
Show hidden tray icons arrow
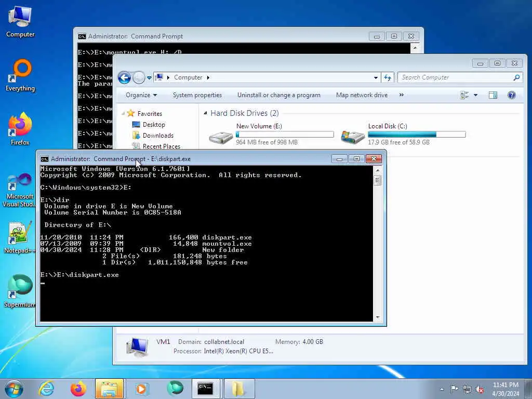(x=442, y=389)
